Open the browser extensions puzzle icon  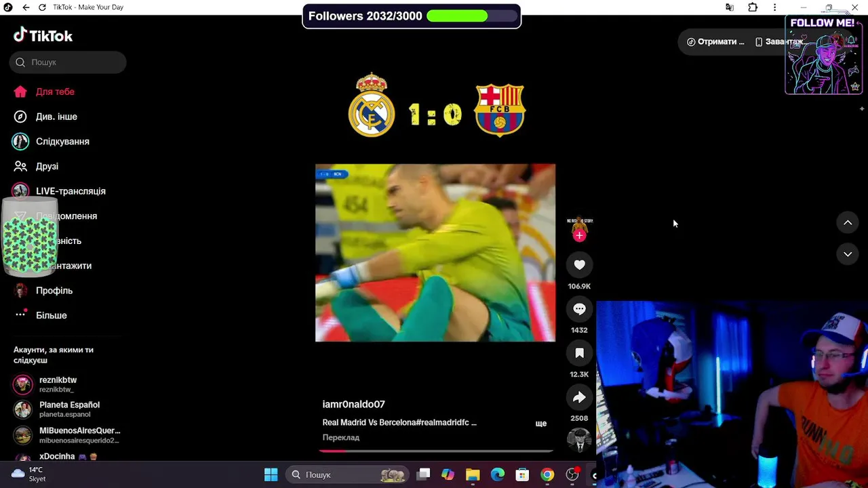coord(753,7)
